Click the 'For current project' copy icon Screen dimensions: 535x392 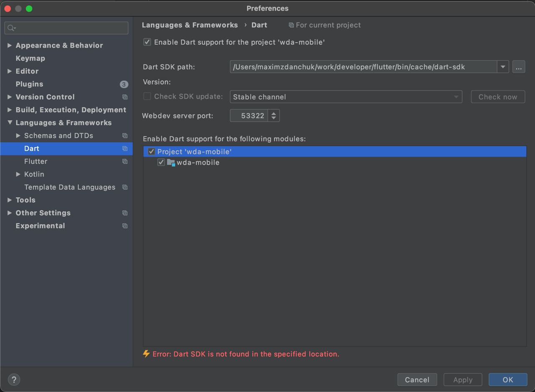pos(291,25)
